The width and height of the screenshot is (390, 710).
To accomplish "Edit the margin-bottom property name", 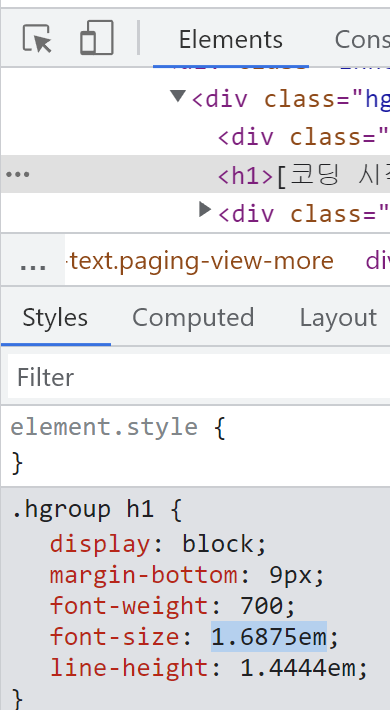I will (x=144, y=575).
